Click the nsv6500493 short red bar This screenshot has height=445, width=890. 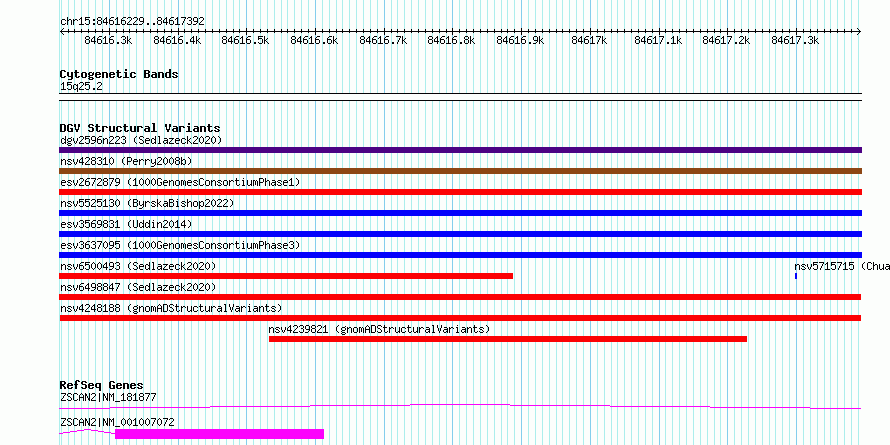pyautogui.click(x=286, y=276)
